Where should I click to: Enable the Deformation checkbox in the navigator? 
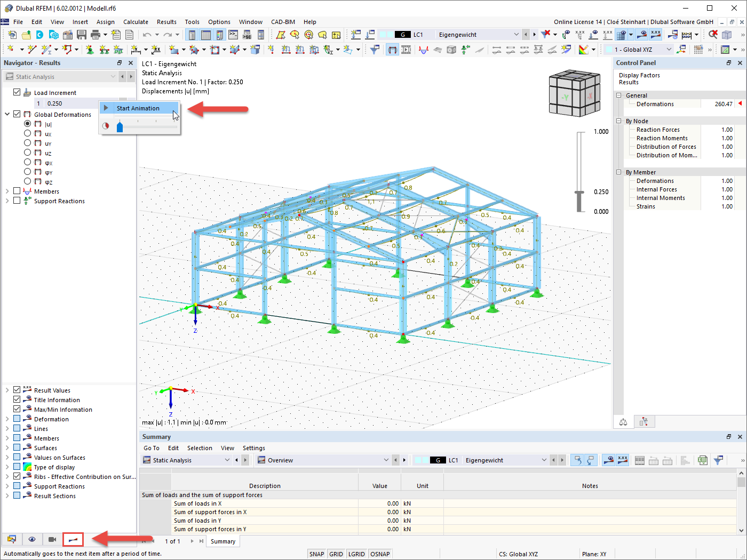click(17, 419)
